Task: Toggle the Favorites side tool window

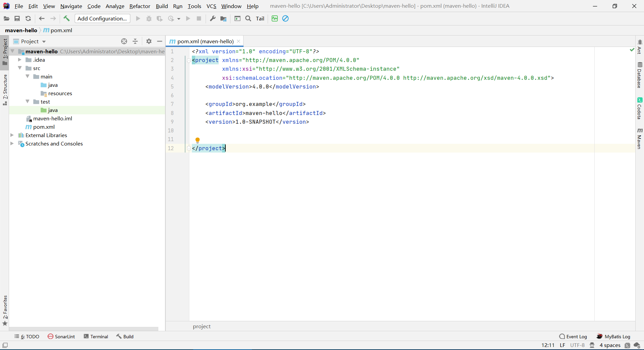Action: [x=5, y=310]
